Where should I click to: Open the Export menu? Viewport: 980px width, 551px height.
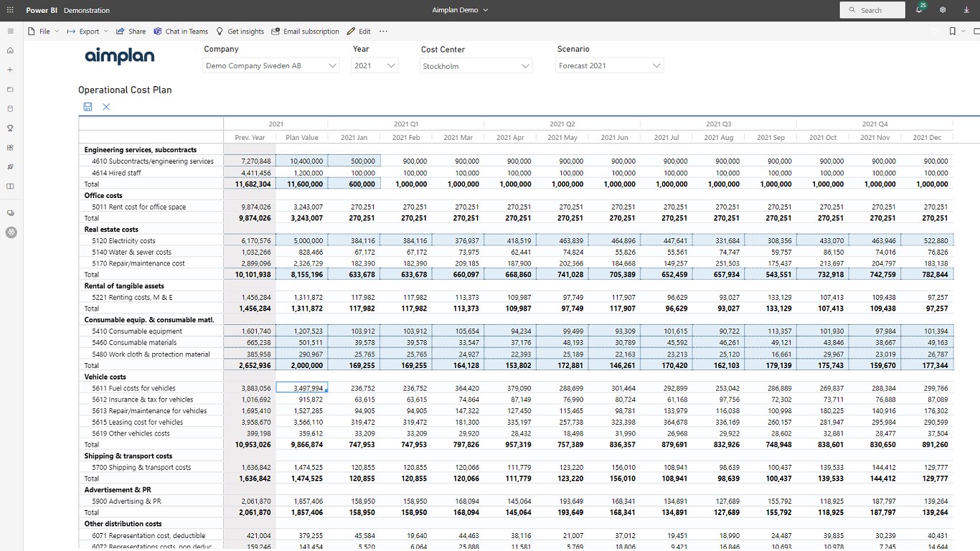pyautogui.click(x=88, y=32)
